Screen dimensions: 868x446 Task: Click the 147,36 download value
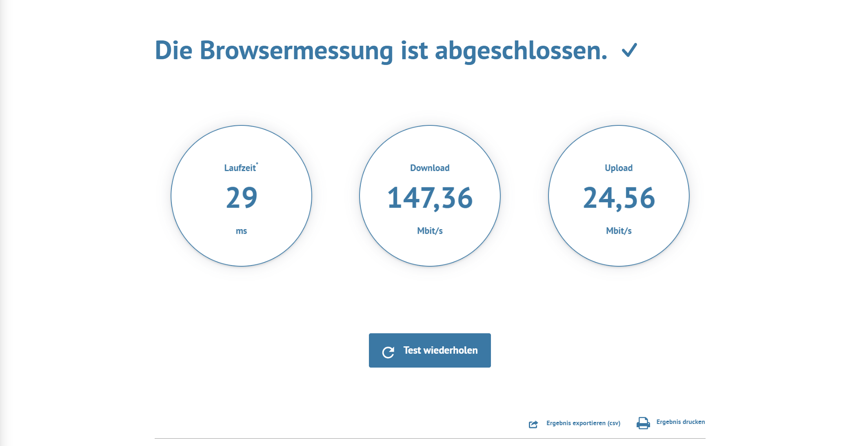[430, 198]
